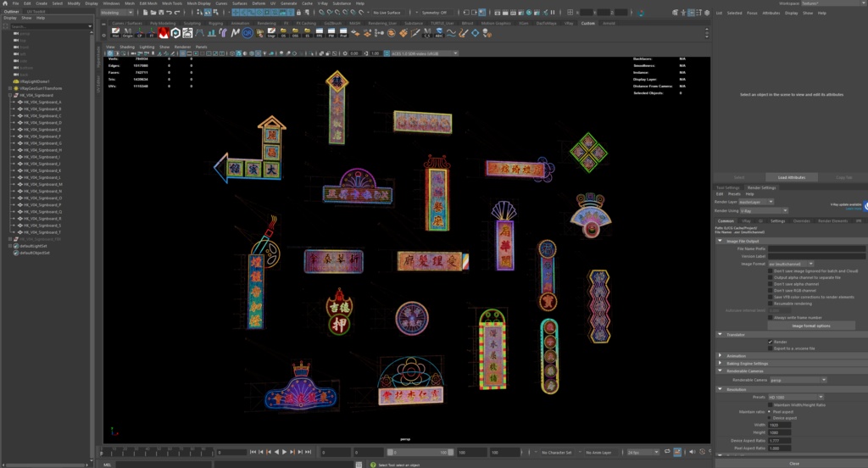Collapse the HK_V04_Signboard group in Outliner

[10, 95]
